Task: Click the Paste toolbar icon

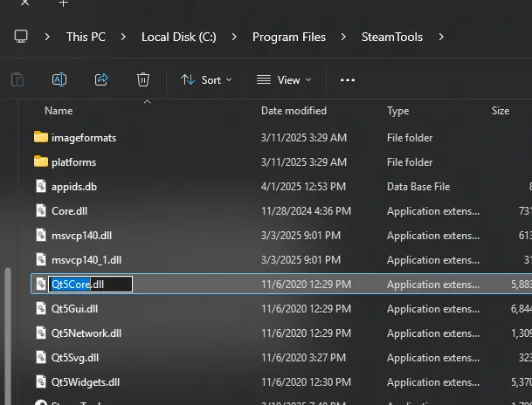Action: pyautogui.click(x=17, y=80)
